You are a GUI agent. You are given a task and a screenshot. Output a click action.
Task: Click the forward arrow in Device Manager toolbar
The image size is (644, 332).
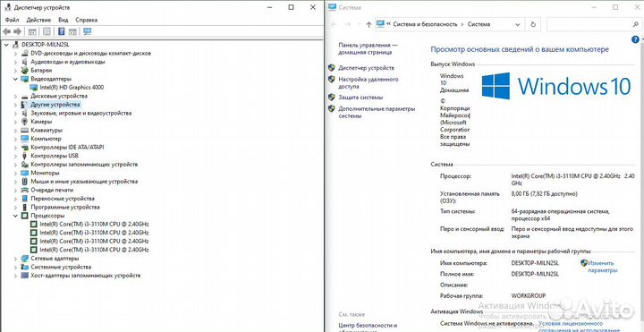pos(17,31)
